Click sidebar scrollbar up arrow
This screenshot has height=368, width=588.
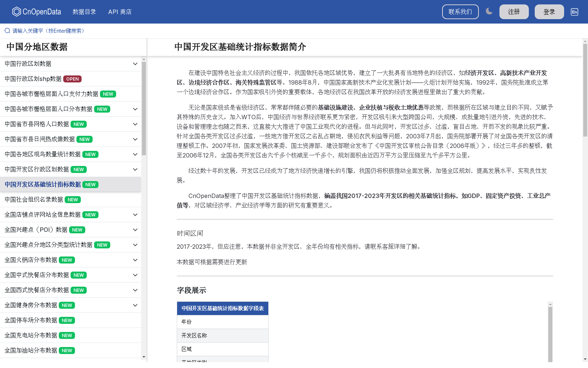[144, 59]
